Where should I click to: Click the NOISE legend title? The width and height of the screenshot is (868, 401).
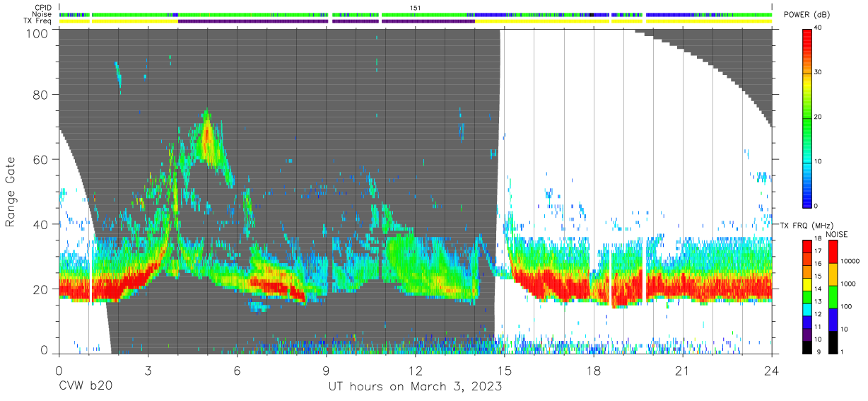pos(837,234)
